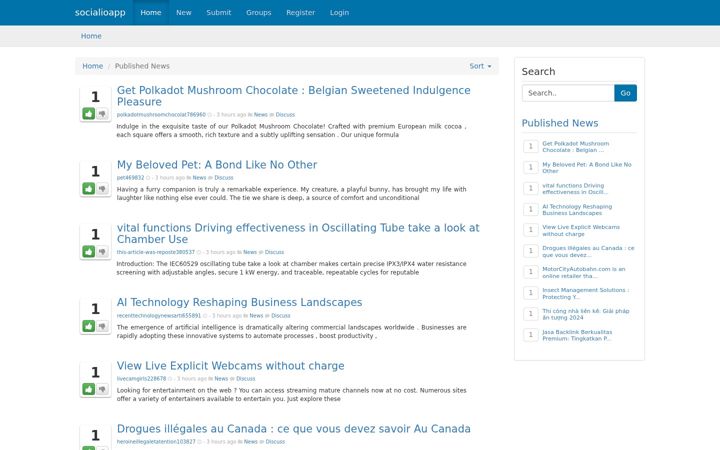Click News under Drogues illégales post
Viewport: 720px width, 450px height.
[251, 442]
